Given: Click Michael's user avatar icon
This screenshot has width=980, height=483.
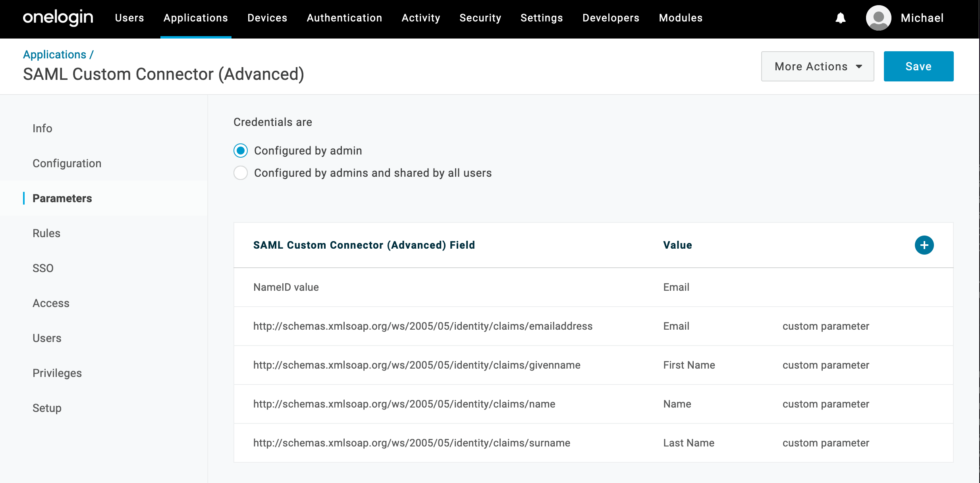Looking at the screenshot, I should click(878, 18).
